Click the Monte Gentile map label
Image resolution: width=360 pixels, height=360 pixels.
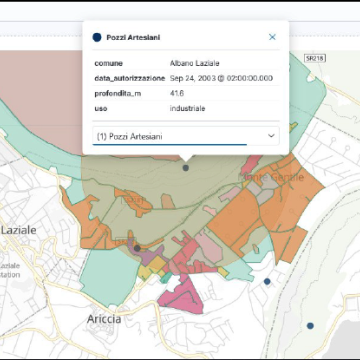[271, 177]
